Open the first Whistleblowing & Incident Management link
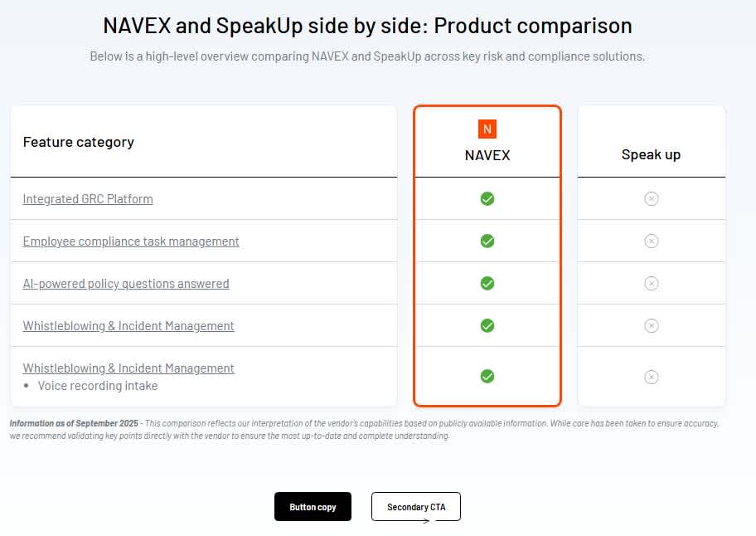This screenshot has width=756, height=536. click(128, 326)
